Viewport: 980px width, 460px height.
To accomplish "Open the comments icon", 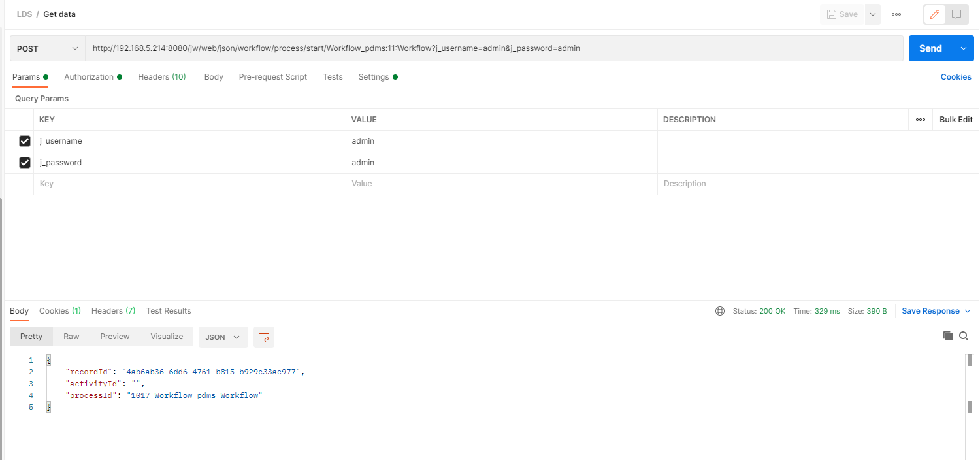I will point(956,14).
